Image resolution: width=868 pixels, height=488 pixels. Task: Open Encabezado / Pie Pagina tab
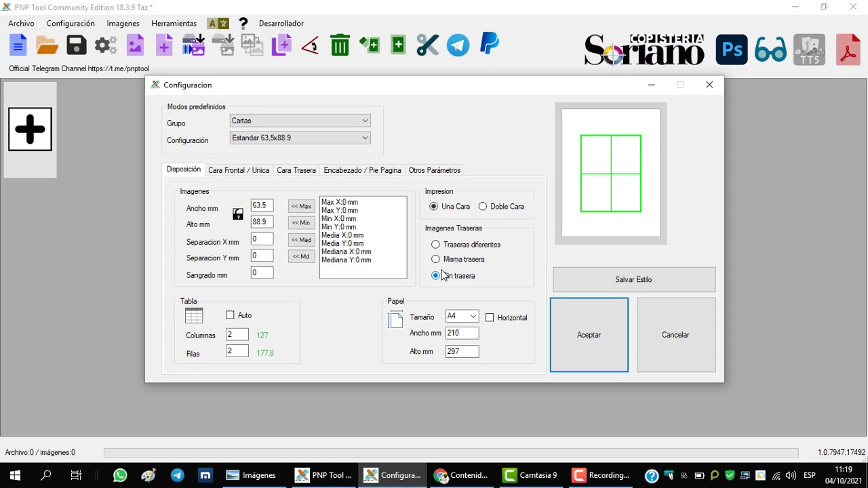coord(362,170)
